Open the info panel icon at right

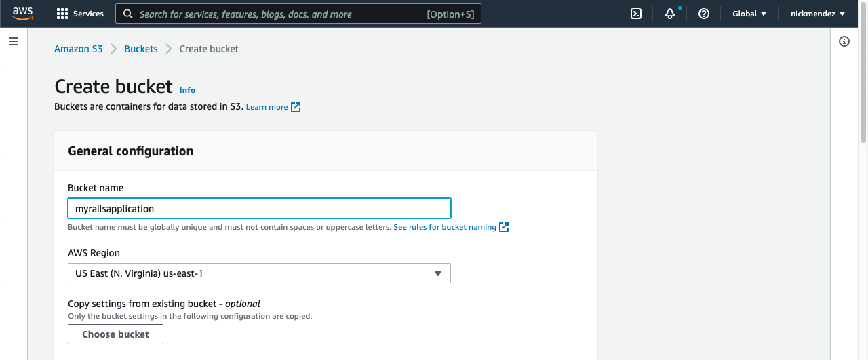coord(844,41)
